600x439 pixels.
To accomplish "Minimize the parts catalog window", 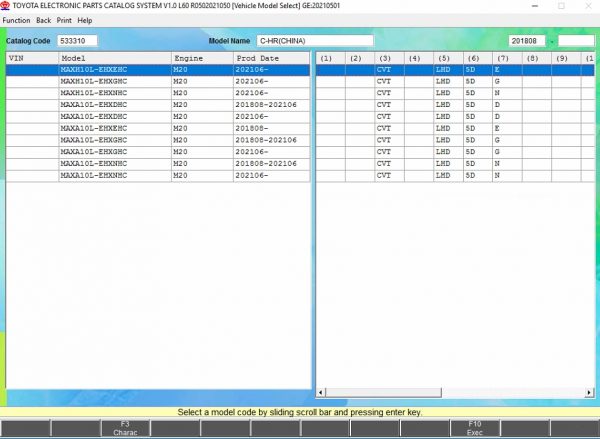I will pos(535,6).
